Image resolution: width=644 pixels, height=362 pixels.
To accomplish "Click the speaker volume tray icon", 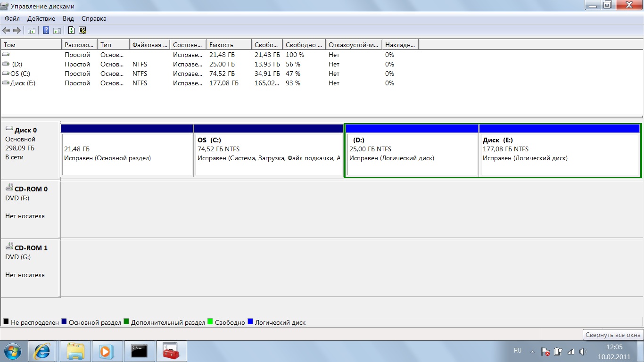I will tap(583, 351).
